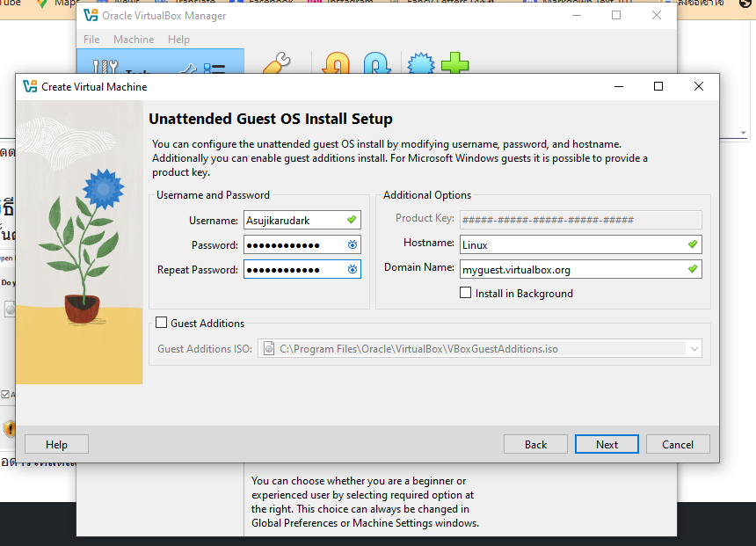Expand the Guest Additions ISO dropdown
The image size is (756, 546).
pyautogui.click(x=695, y=349)
